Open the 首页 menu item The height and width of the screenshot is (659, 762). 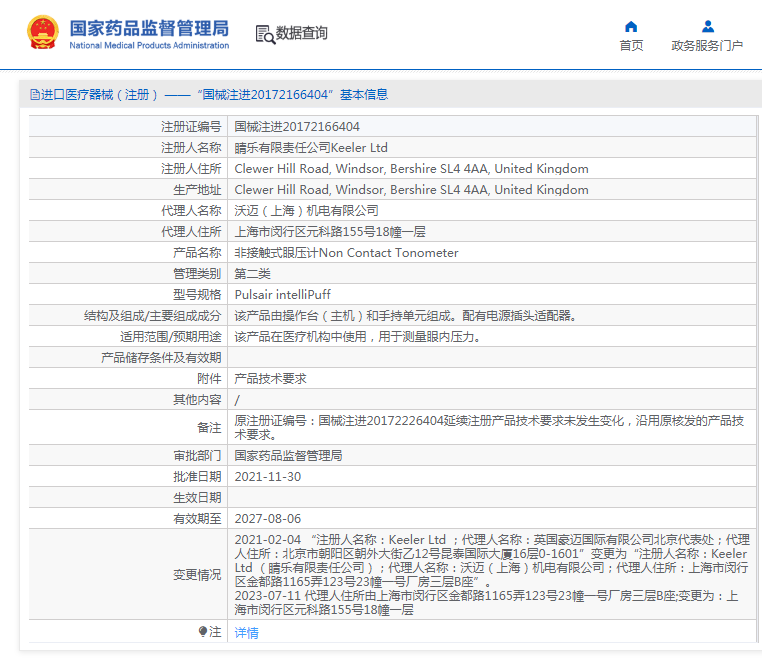(x=631, y=46)
